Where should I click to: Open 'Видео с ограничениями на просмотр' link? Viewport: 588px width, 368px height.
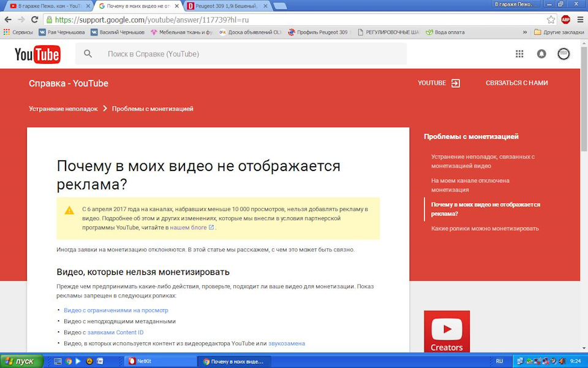[116, 310]
